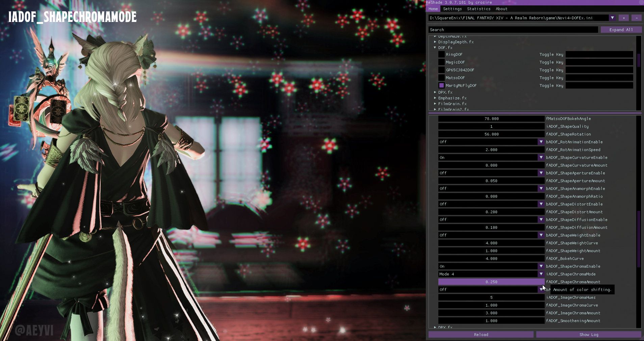Screen dimensions: 644x341
Task: Expand the Emphasize.fx tree node
Action: point(435,98)
